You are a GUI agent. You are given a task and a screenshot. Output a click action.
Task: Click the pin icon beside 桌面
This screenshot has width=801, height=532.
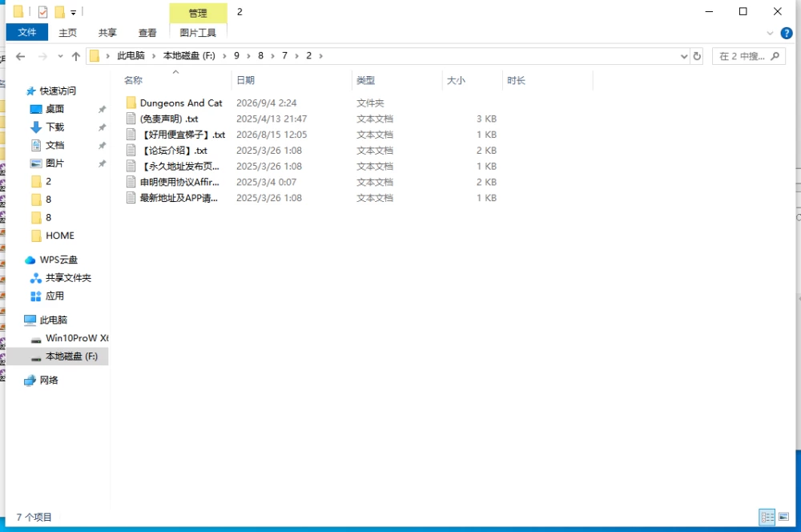tap(103, 109)
